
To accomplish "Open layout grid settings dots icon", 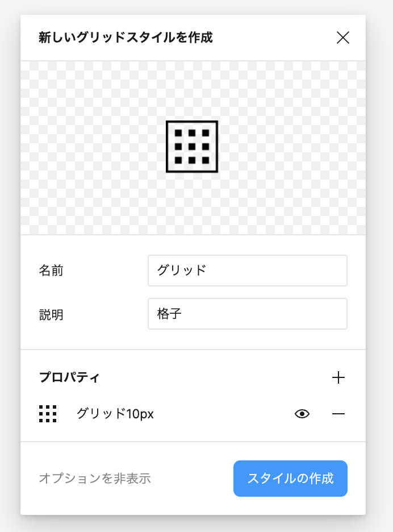I will 48,414.
